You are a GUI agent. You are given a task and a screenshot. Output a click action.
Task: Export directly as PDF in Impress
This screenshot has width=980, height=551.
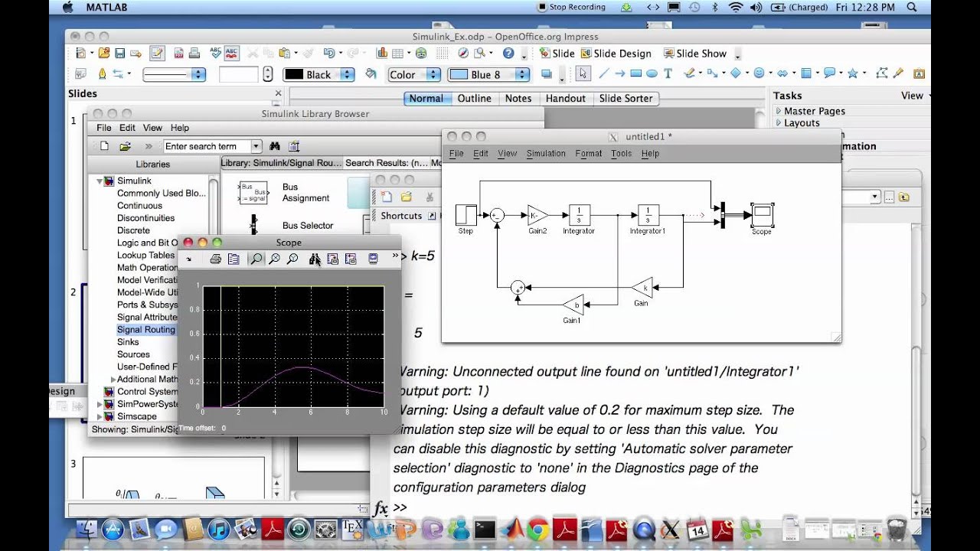click(178, 54)
